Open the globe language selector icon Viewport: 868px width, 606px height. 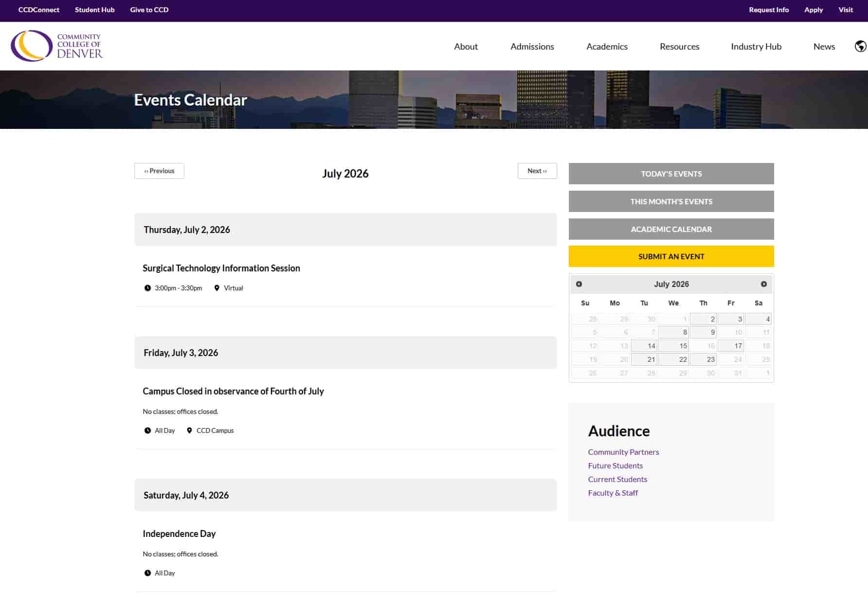[860, 46]
